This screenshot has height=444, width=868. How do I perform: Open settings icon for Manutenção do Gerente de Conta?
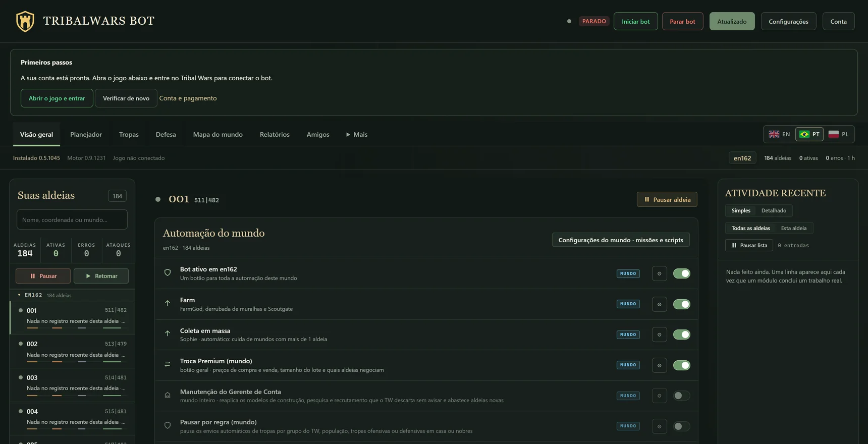(659, 396)
